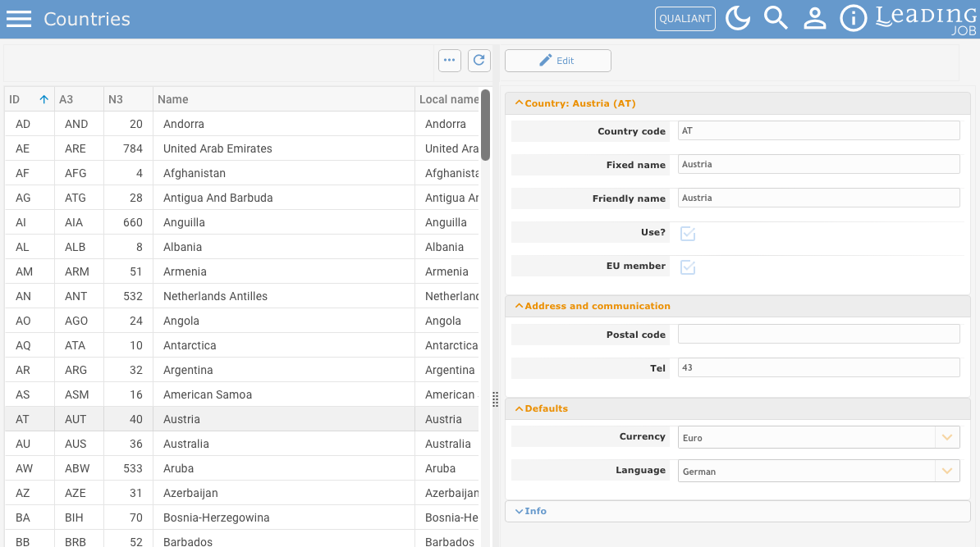The height and width of the screenshot is (547, 980).
Task: Select the Aruba row
Action: (242, 468)
